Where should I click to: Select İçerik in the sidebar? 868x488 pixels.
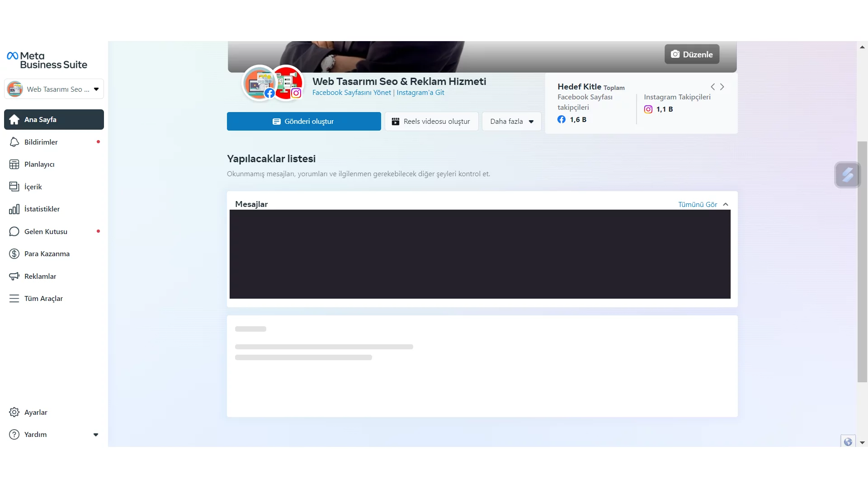(33, 187)
